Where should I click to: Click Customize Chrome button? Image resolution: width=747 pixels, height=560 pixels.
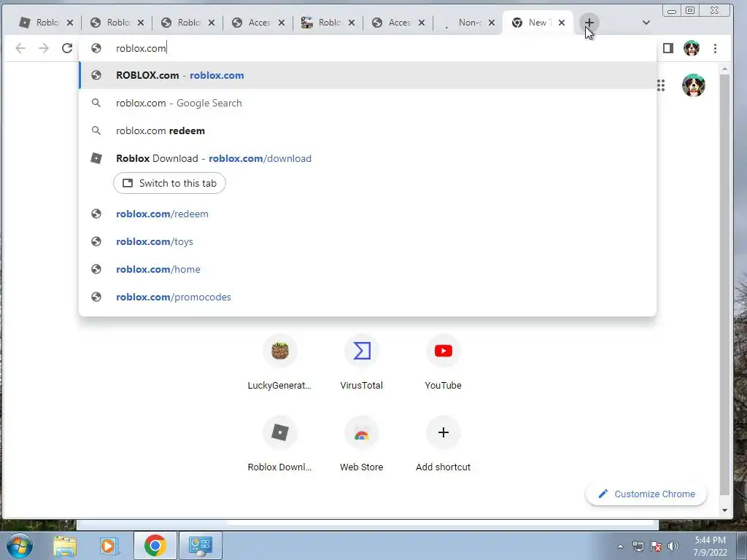646,494
